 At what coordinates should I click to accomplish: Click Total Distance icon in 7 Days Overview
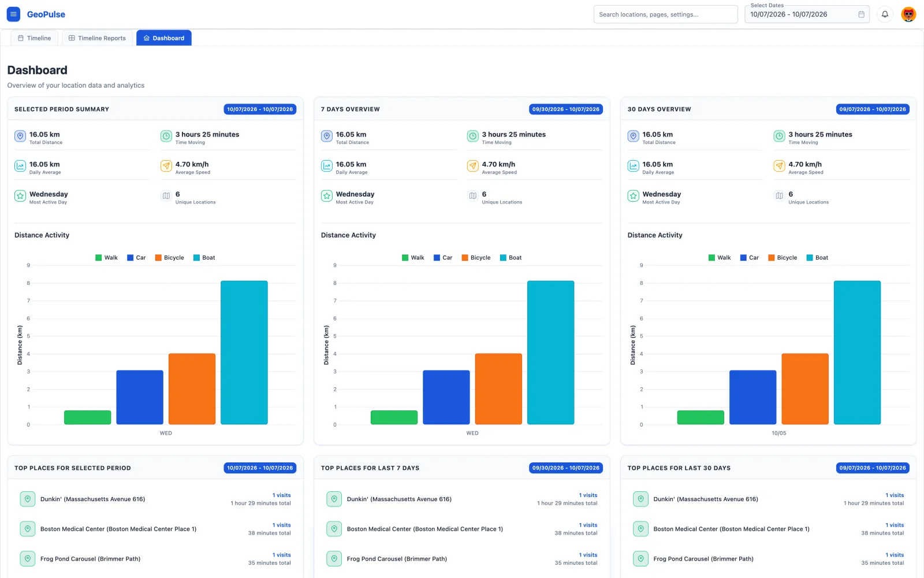point(327,136)
